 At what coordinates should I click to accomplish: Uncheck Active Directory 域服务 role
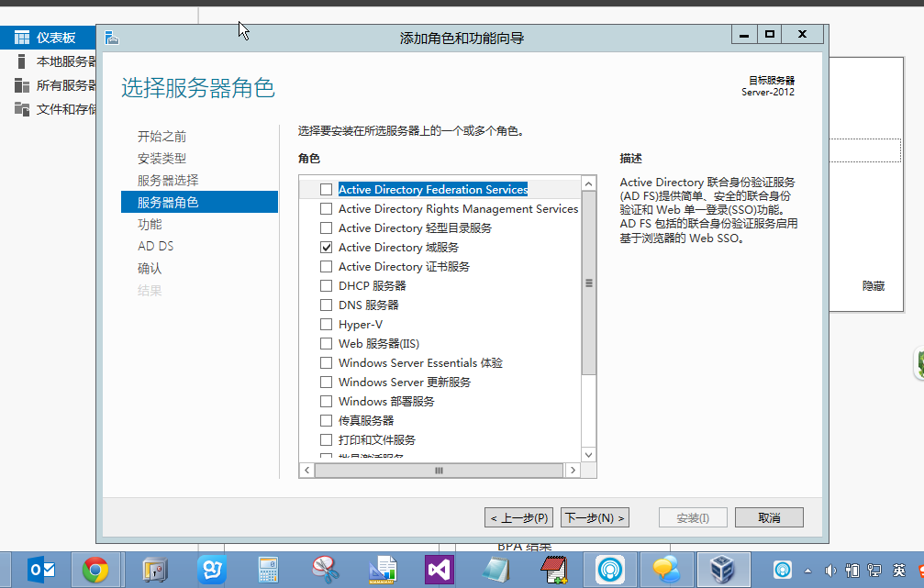[x=326, y=248]
